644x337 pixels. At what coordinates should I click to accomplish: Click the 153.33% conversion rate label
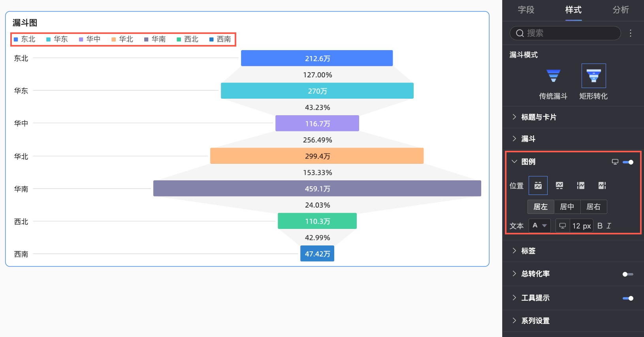(x=318, y=172)
